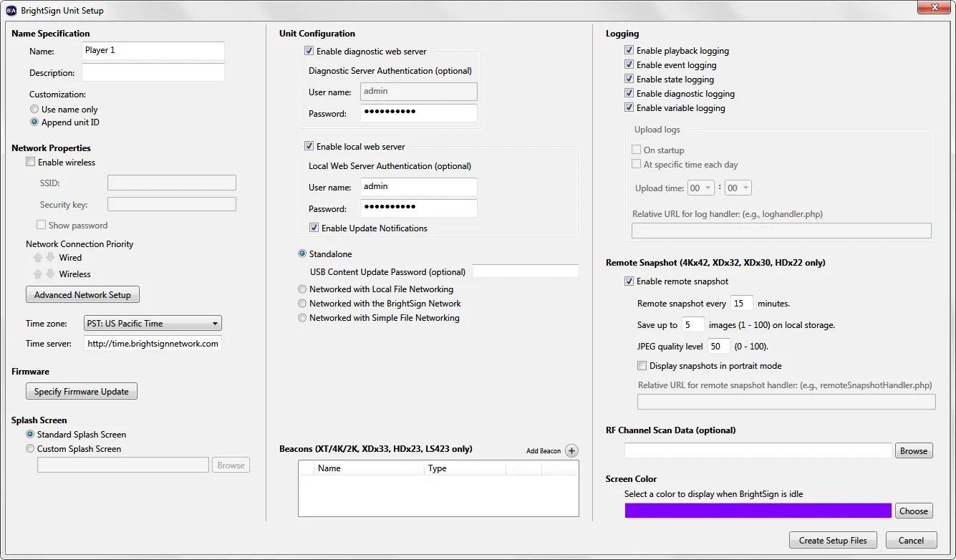Click the Advanced Network Setup button
Viewport: 956px width, 560px height.
coord(82,295)
